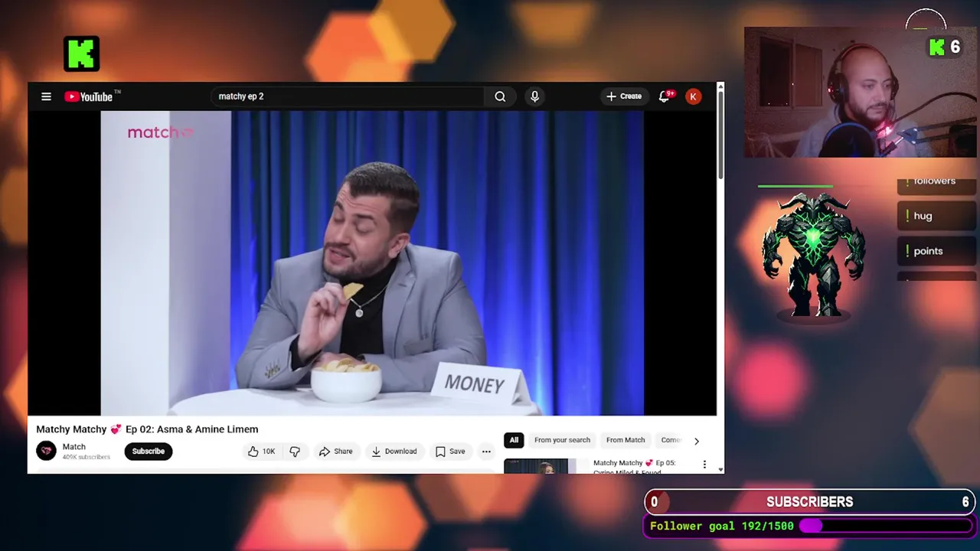Open more actions three-dot menu beside Save
Screen dimensions: 980x551
click(x=486, y=452)
